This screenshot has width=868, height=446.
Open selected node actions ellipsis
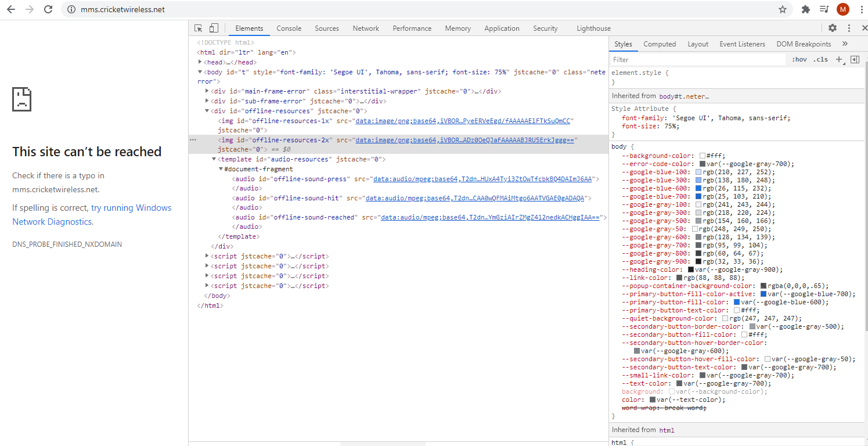pyautogui.click(x=193, y=140)
